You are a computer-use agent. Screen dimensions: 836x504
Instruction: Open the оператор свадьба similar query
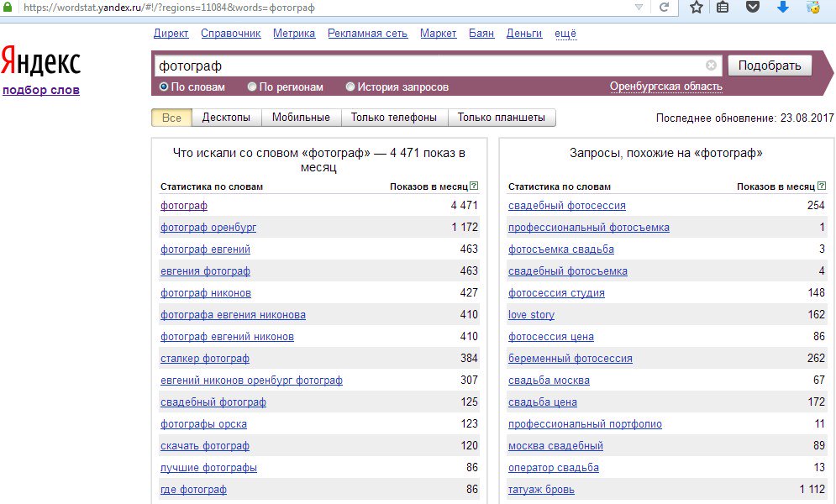click(554, 468)
